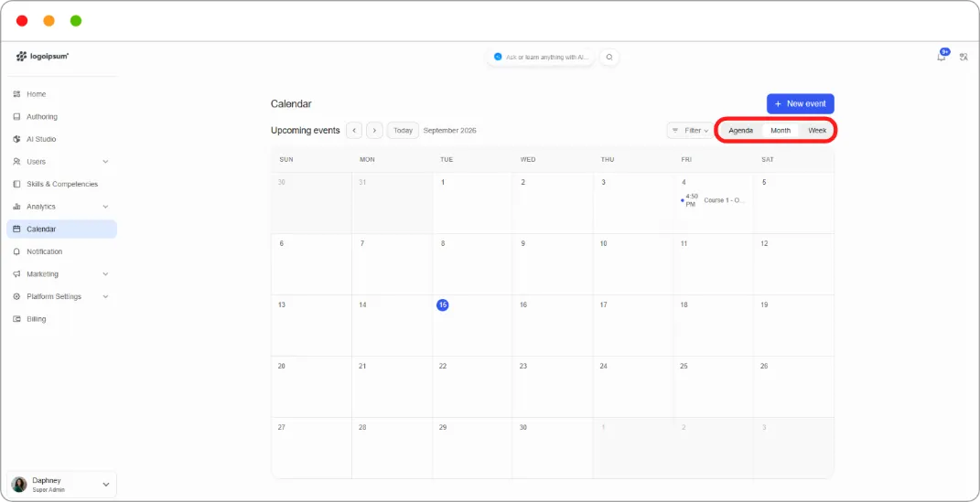Image resolution: width=980 pixels, height=502 pixels.
Task: Expand the Users submenu chevron
Action: tap(105, 162)
